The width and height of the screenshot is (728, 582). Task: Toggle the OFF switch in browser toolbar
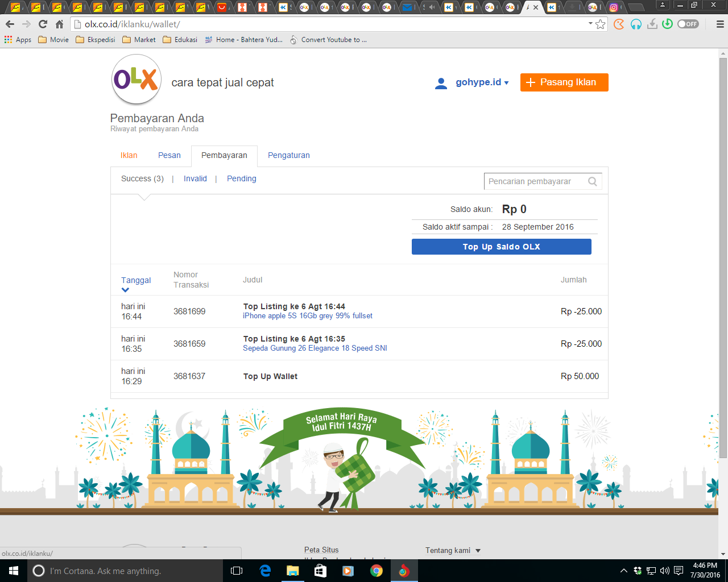(x=688, y=24)
